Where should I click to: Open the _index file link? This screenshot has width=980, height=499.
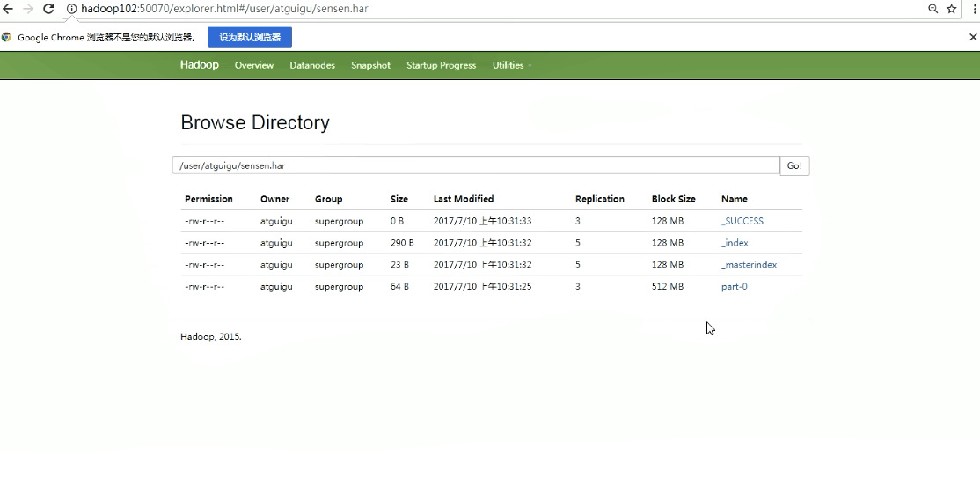[x=735, y=243]
